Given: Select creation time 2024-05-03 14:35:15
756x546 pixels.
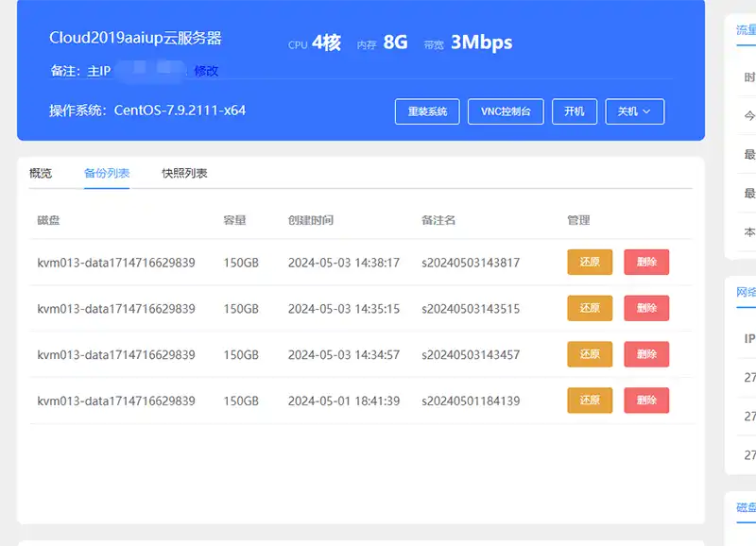Looking at the screenshot, I should pos(344,309).
